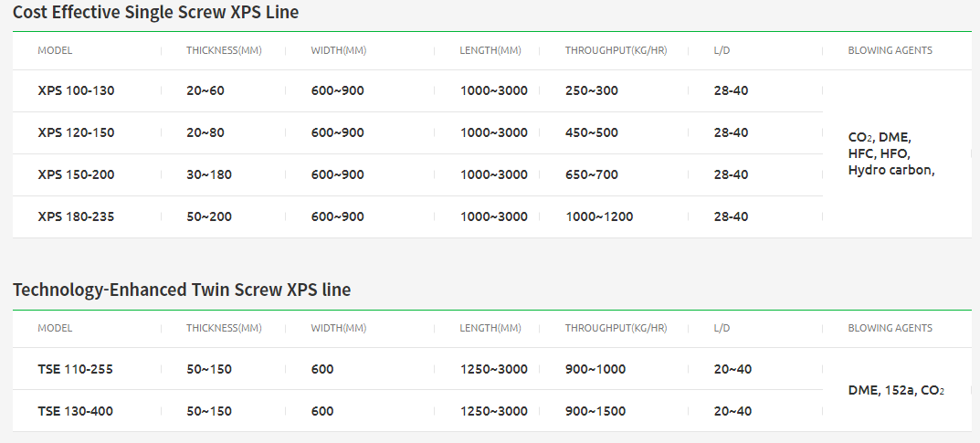
Task: Select the XPS 120-150 model name
Action: coord(76,132)
